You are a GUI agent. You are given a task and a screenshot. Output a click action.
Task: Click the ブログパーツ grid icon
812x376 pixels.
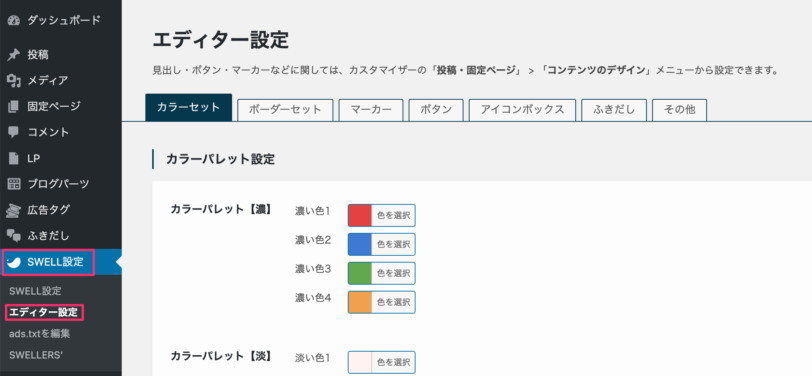(14, 184)
